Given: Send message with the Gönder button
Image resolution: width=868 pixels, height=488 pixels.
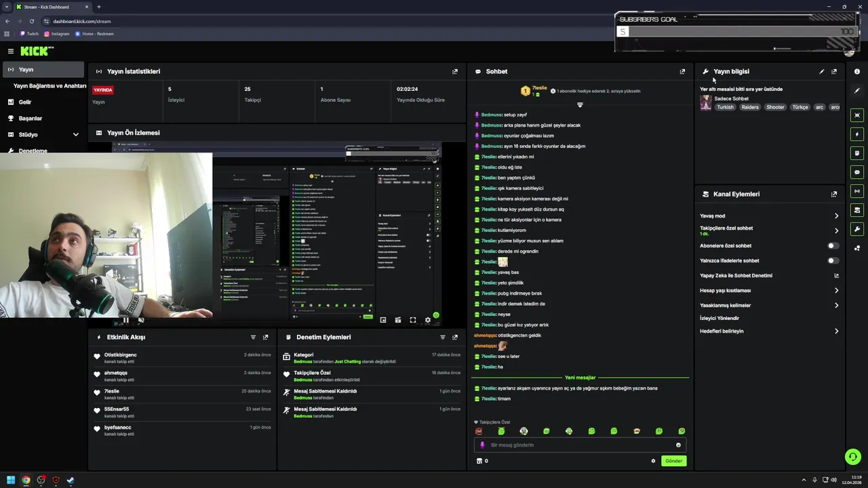Looking at the screenshot, I should coord(673,461).
